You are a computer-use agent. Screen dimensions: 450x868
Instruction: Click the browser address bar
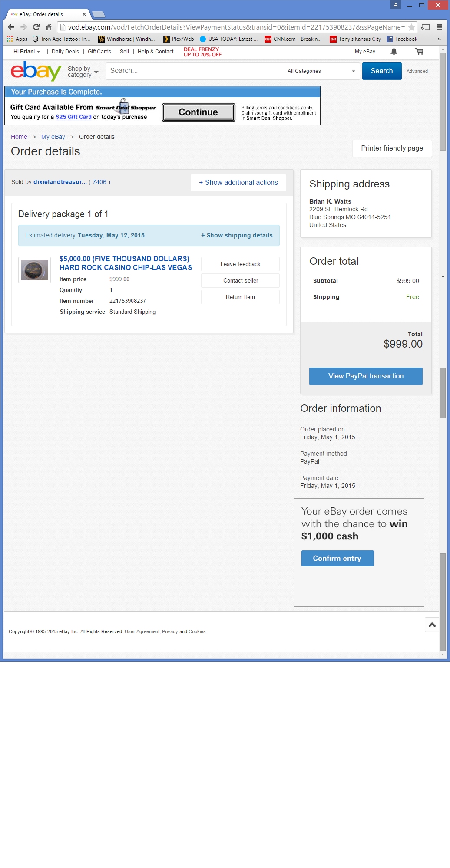(237, 27)
